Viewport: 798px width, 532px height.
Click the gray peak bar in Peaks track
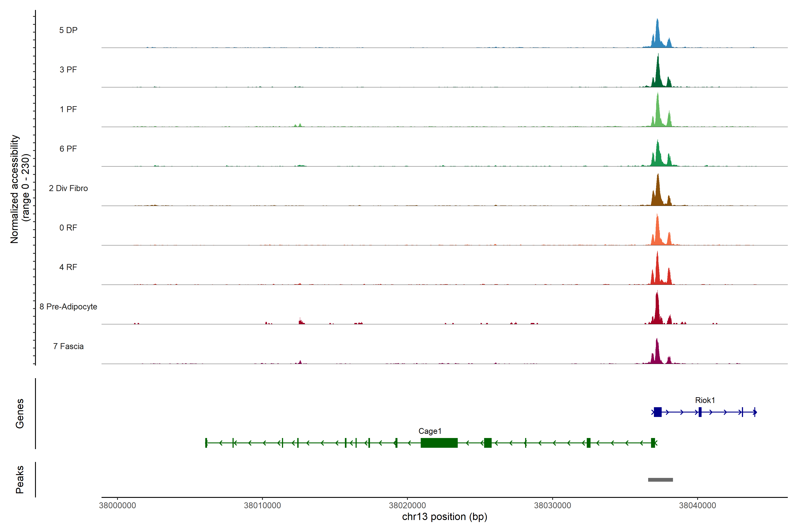tap(660, 480)
